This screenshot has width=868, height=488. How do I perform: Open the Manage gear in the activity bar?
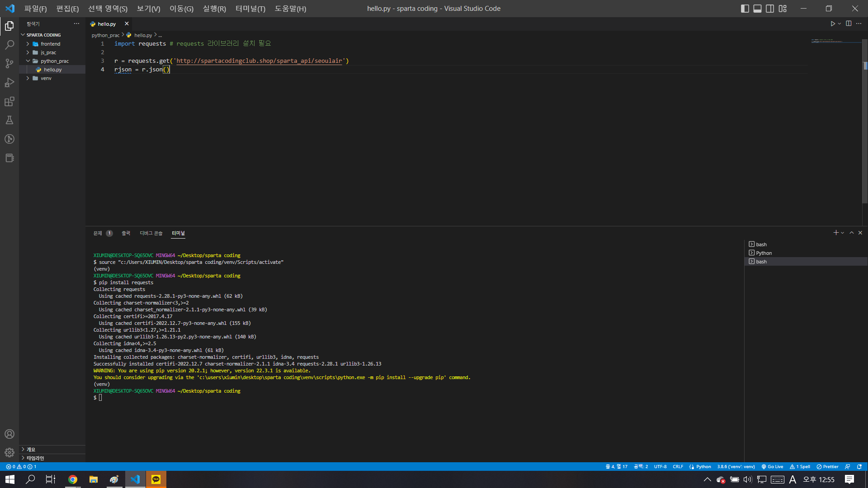pyautogui.click(x=9, y=452)
